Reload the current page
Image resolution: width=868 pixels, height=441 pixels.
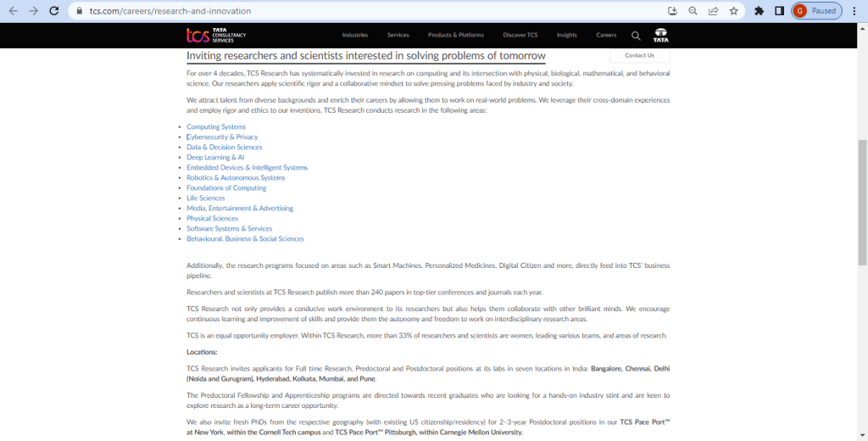click(54, 10)
